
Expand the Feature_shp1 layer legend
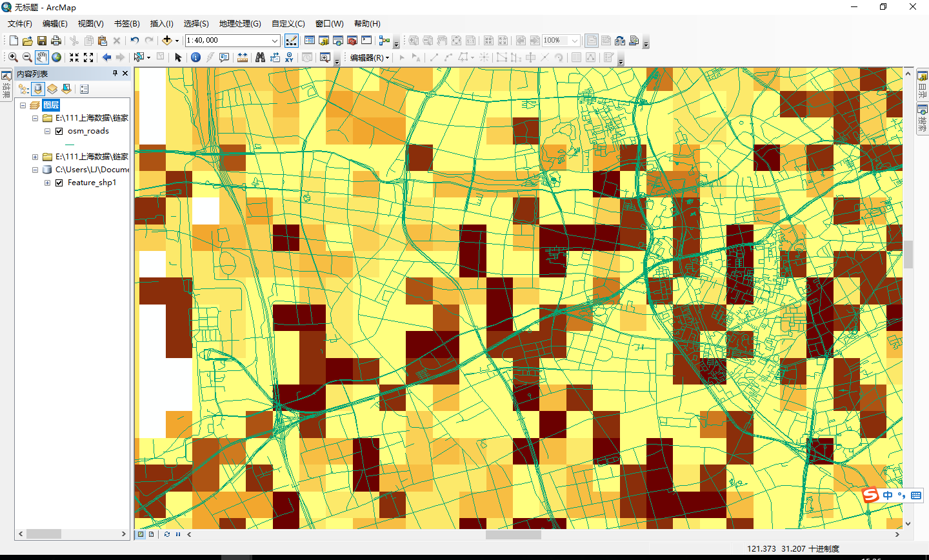(x=47, y=183)
